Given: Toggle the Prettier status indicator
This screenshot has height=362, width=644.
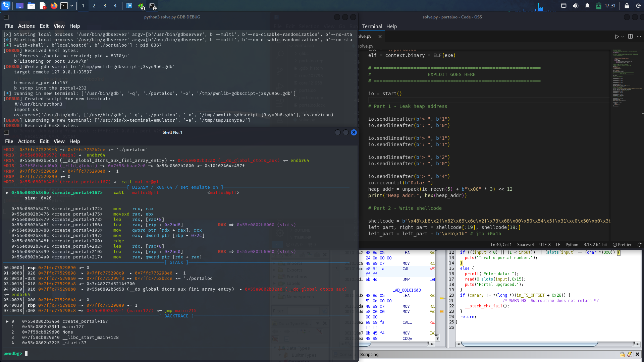Looking at the screenshot, I should 622,245.
